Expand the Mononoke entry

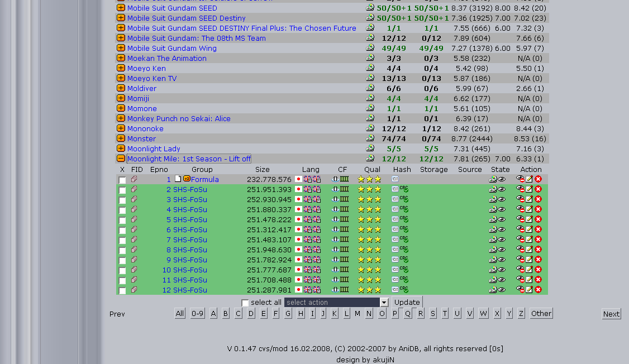[x=121, y=128]
